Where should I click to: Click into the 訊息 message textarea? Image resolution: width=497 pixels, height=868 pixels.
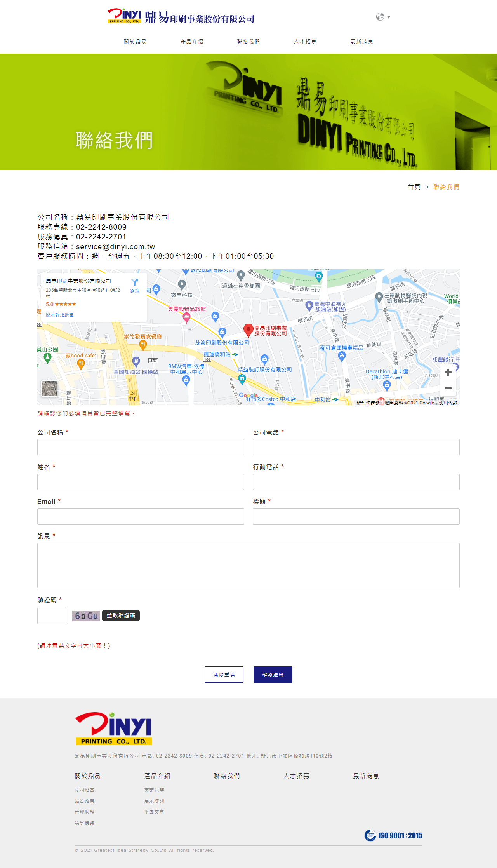(x=248, y=565)
